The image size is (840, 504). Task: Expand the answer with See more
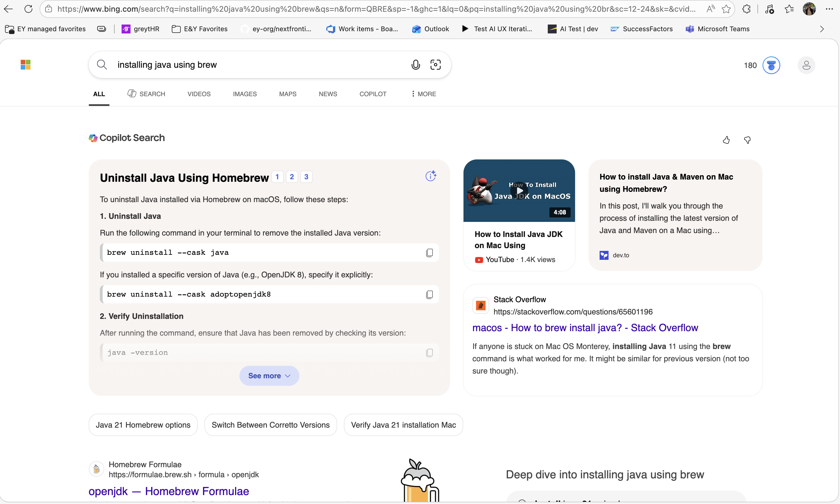pos(269,375)
